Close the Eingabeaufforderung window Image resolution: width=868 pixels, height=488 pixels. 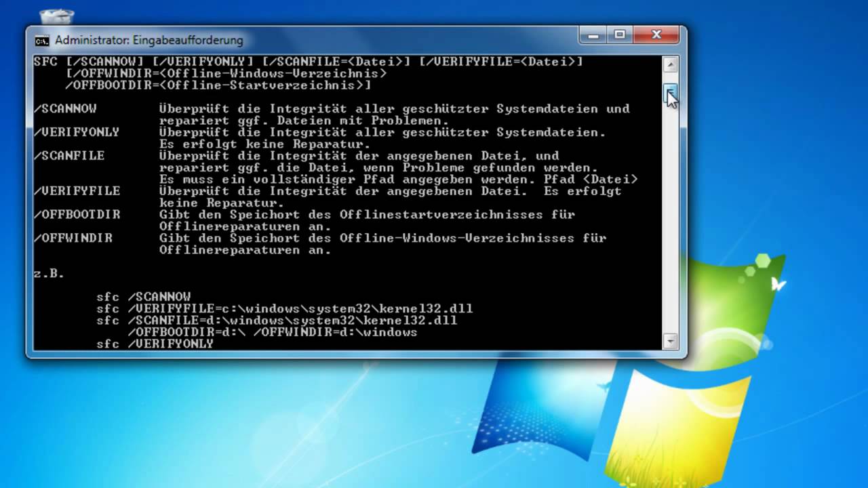[x=656, y=35]
